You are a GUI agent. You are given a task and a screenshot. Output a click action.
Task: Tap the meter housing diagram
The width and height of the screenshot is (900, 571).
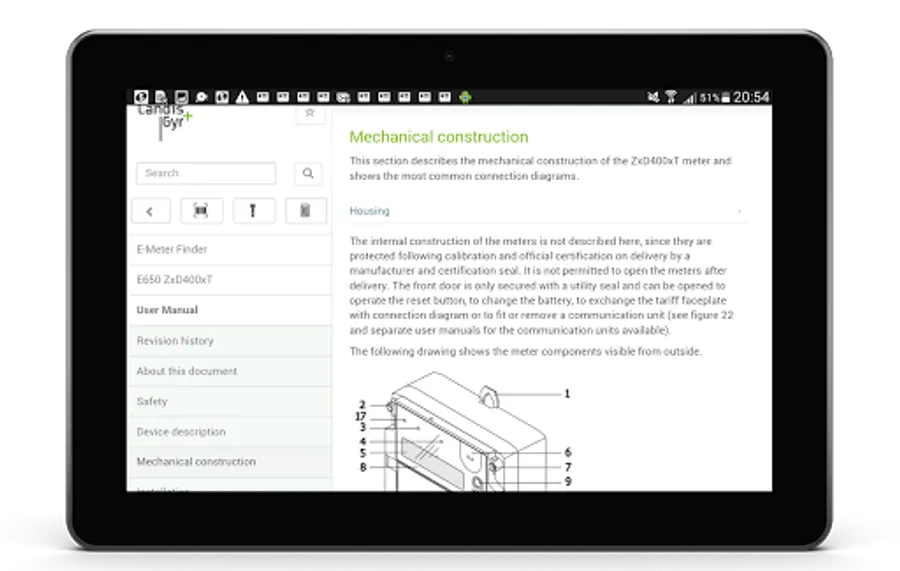(465, 432)
